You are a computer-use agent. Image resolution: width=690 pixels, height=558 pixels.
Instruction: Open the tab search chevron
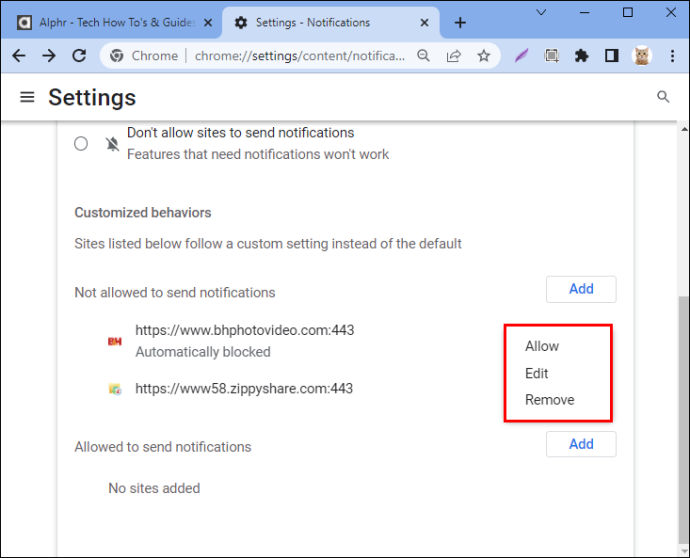pos(541,12)
